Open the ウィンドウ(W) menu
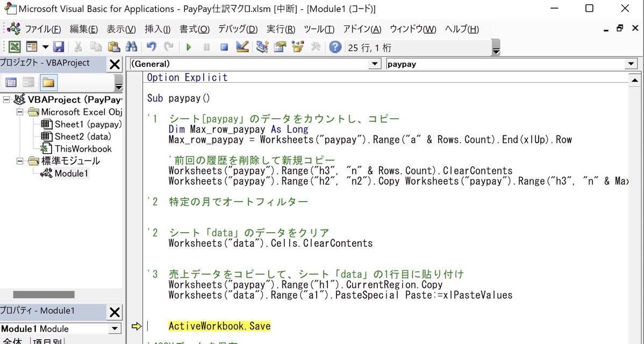 tap(413, 29)
